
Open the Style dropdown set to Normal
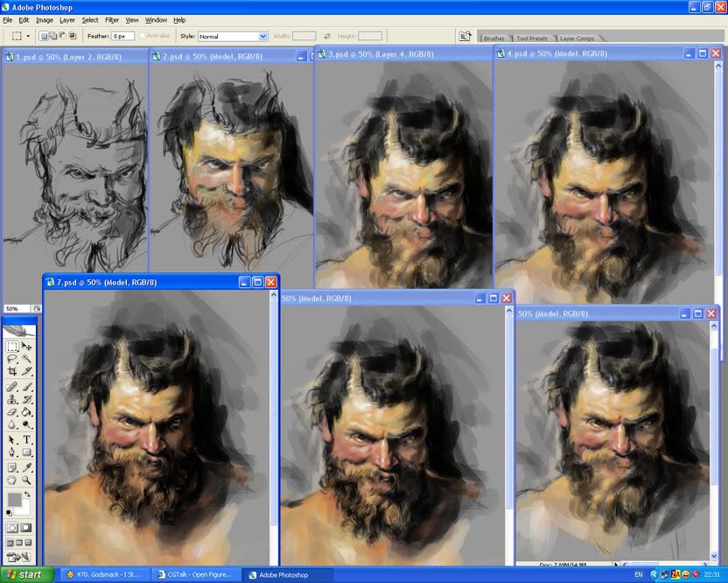(232, 36)
